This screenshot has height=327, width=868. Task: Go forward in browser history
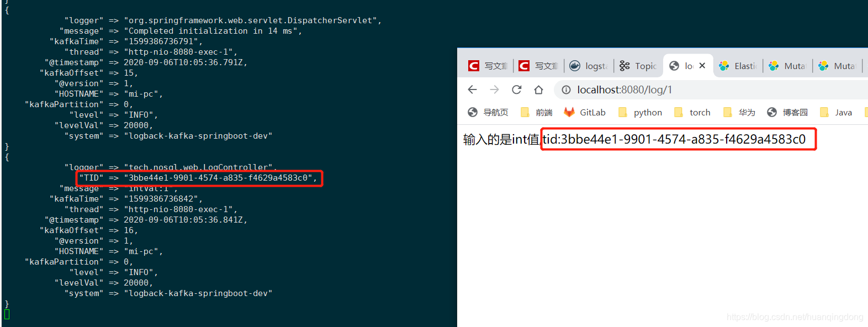494,89
